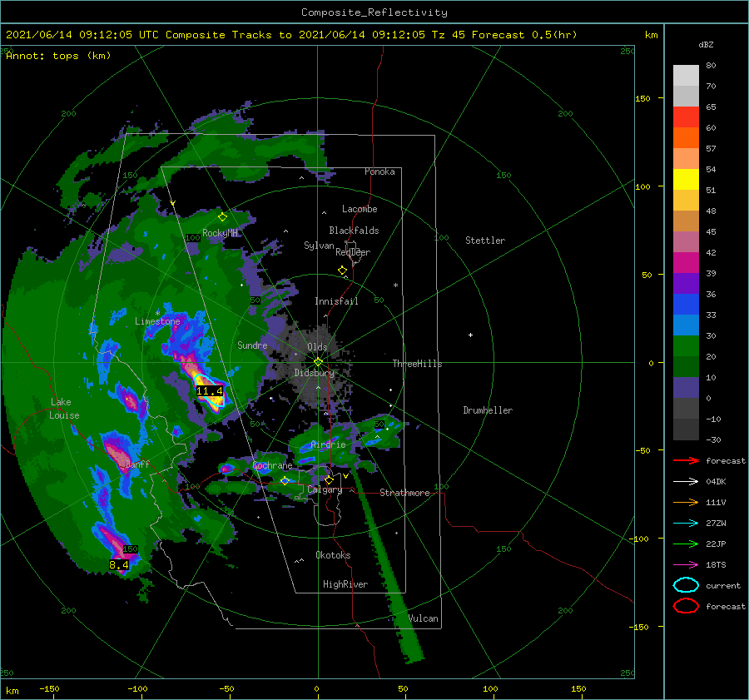Click the Calgary city label
Image resolution: width=749 pixels, height=700 pixels.
coord(325,489)
